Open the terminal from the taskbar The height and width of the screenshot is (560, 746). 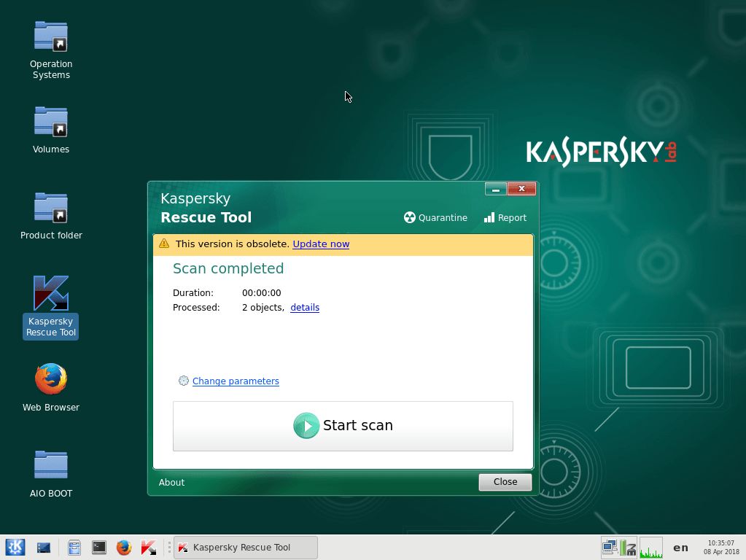pyautogui.click(x=98, y=547)
